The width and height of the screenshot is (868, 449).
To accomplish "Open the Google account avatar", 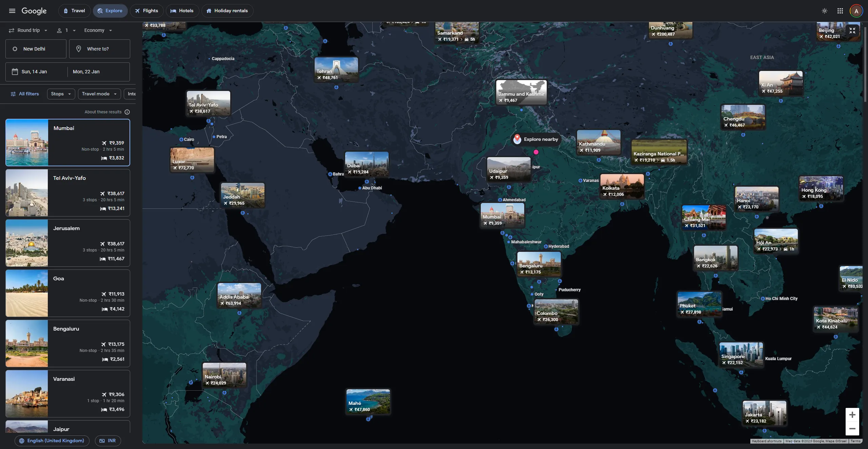I will (856, 11).
